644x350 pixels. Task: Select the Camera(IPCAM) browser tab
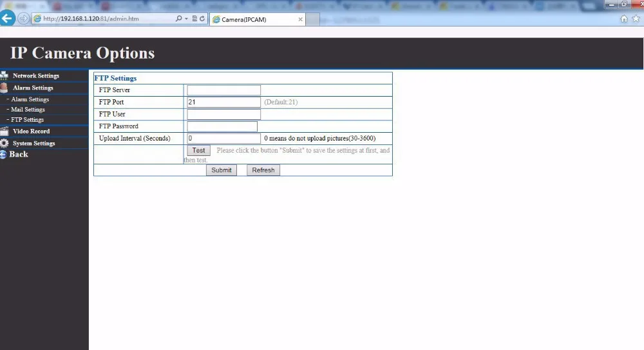tap(257, 19)
